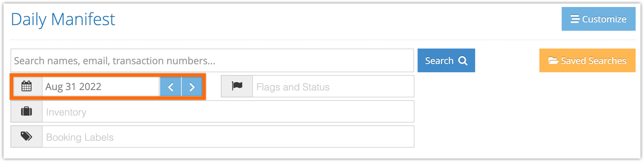Click the flag icon for status
Screen dimensions: 644x162
point(237,86)
